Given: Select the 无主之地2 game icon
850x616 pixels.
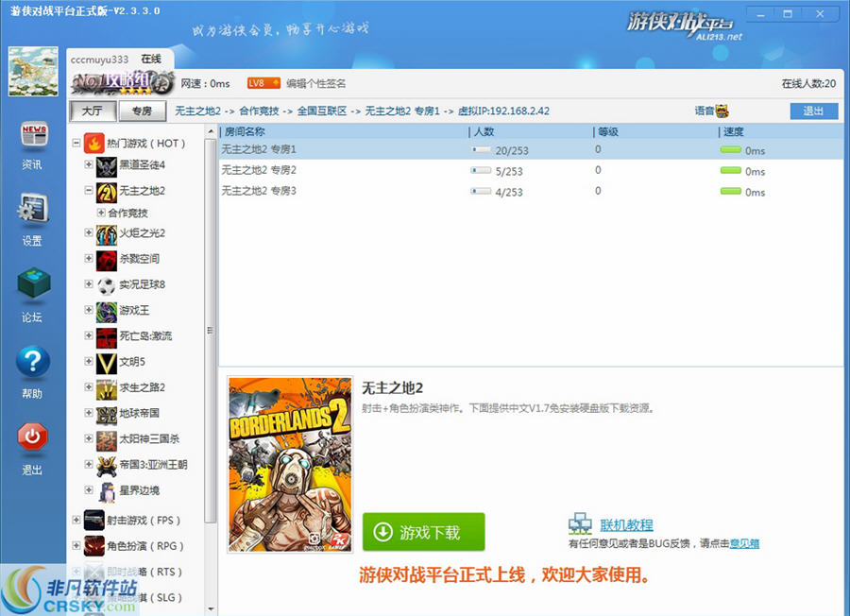Looking at the screenshot, I should pyautogui.click(x=106, y=192).
